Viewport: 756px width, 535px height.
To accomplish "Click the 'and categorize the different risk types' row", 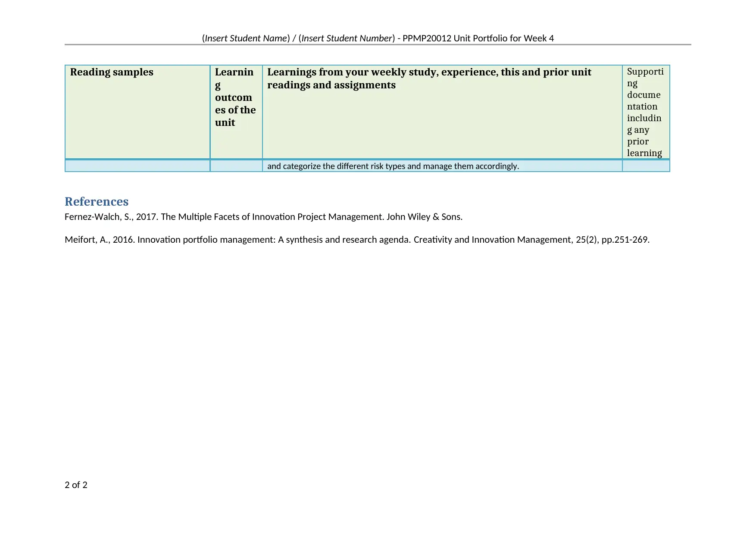I will 367,166.
